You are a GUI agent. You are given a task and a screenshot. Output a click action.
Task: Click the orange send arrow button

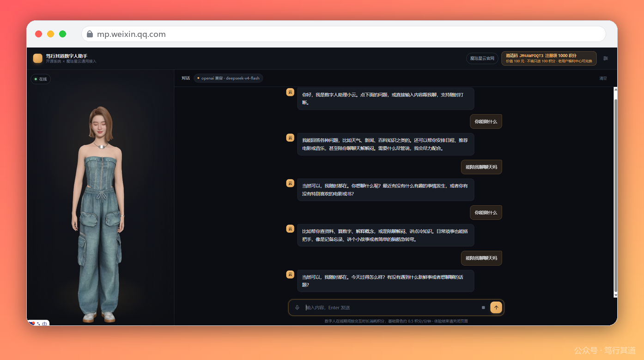pyautogui.click(x=496, y=307)
